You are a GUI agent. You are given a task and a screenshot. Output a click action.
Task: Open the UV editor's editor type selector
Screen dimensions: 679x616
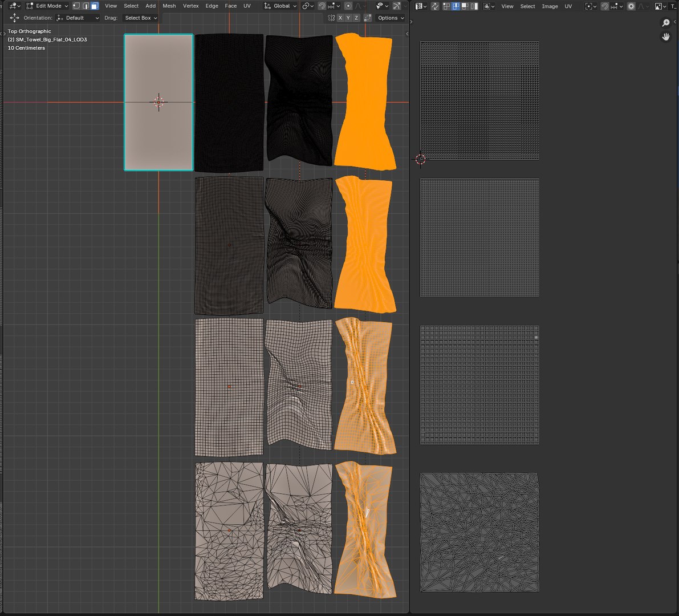[x=421, y=6]
